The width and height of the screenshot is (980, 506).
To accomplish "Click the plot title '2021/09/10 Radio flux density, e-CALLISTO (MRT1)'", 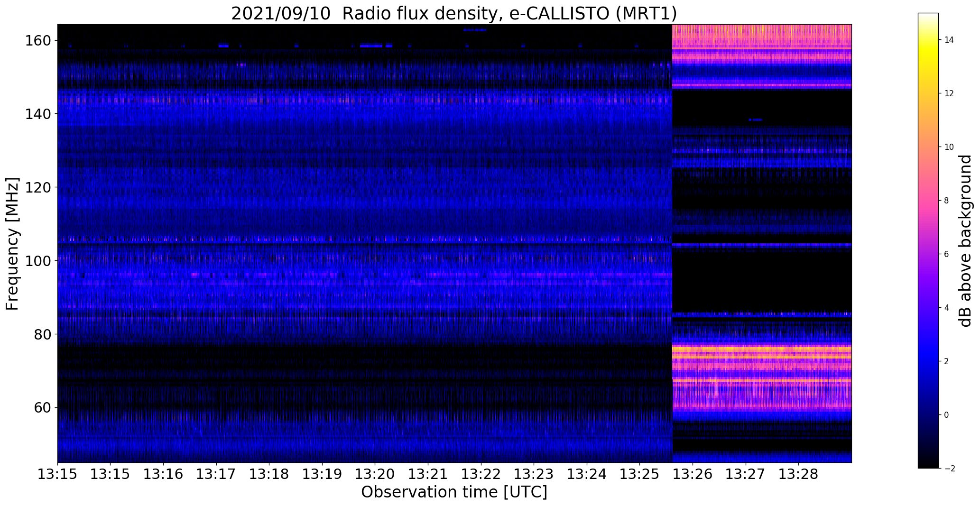I will pos(454,13).
